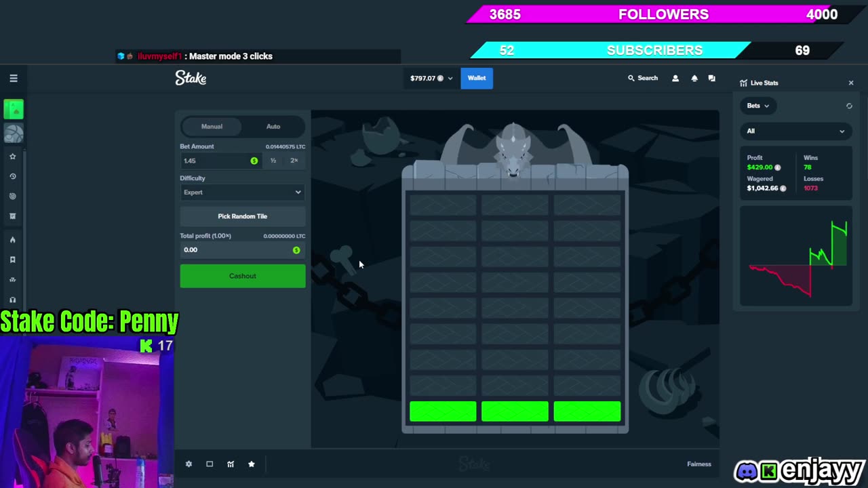Image resolution: width=868 pixels, height=488 pixels.
Task: Open Favourites star in left sidebar
Action: [x=12, y=157]
